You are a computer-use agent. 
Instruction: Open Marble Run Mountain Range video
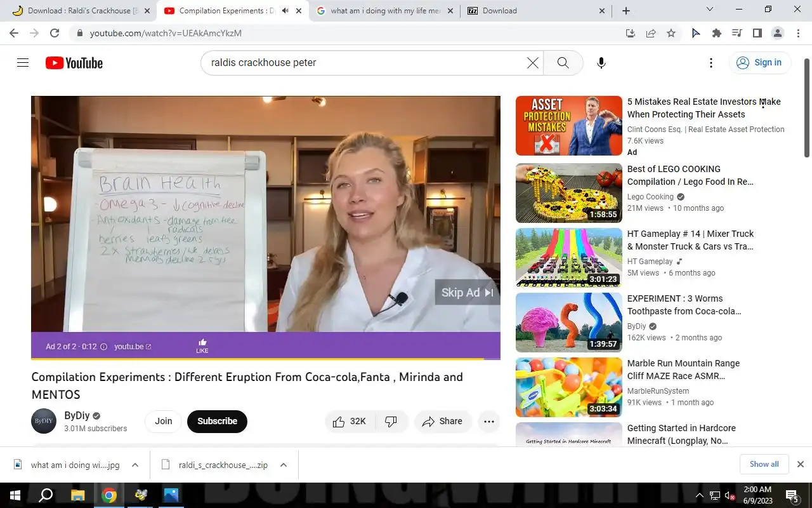tap(569, 387)
